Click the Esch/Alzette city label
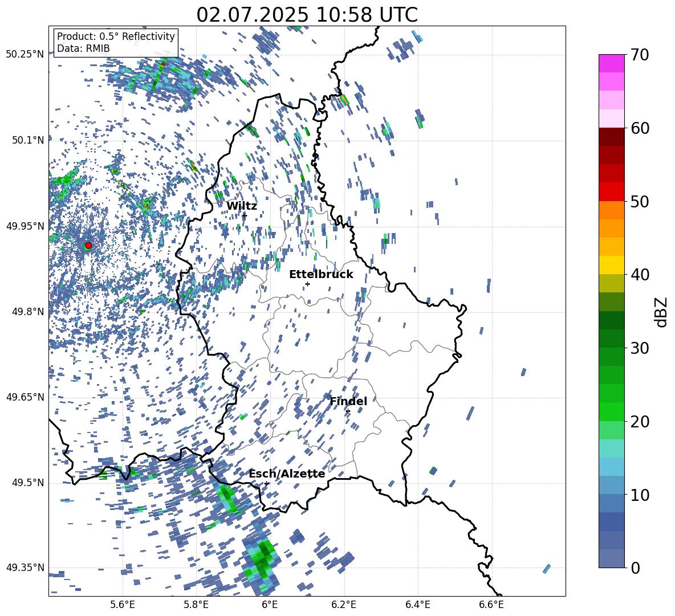Viewport: 675px width, 616px height. [x=287, y=474]
